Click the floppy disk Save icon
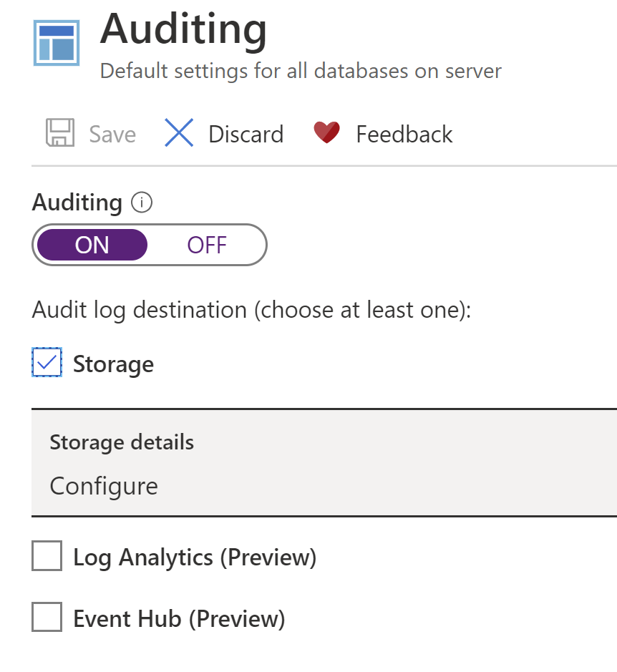 [60, 133]
